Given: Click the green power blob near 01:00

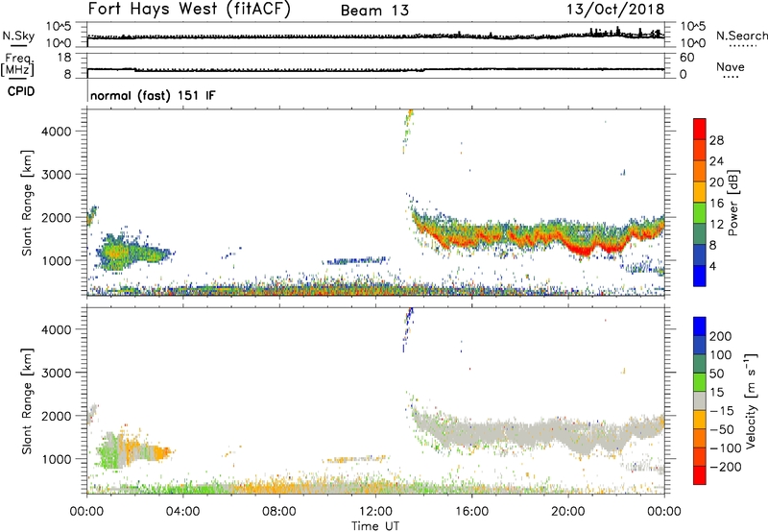Looking at the screenshot, I should (x=115, y=253).
